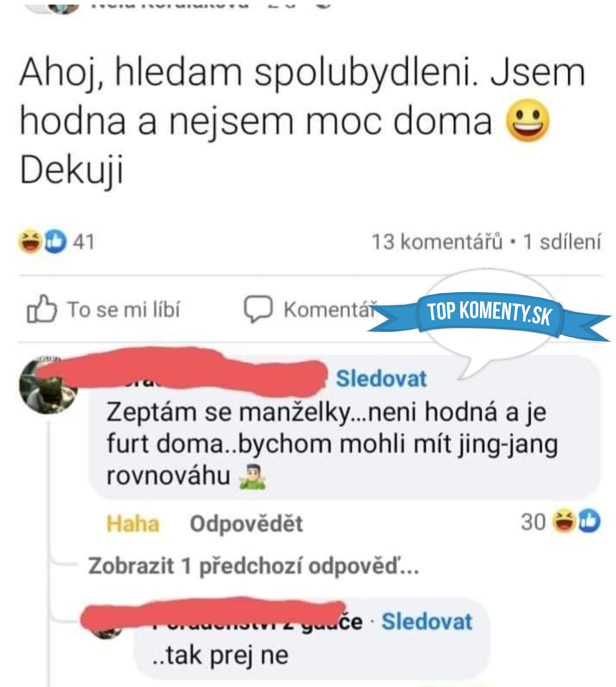Like the post with 'To se mi líbí'

pyautogui.click(x=103, y=309)
